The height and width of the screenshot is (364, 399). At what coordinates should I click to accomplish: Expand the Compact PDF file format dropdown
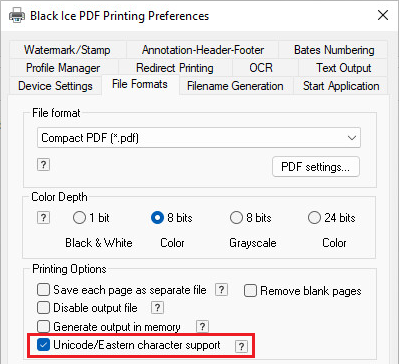[x=199, y=138]
